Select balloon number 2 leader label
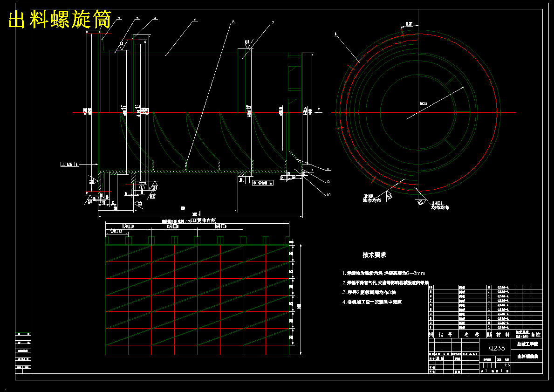Image resolution: width=554 pixels, height=392 pixels. coord(119,18)
